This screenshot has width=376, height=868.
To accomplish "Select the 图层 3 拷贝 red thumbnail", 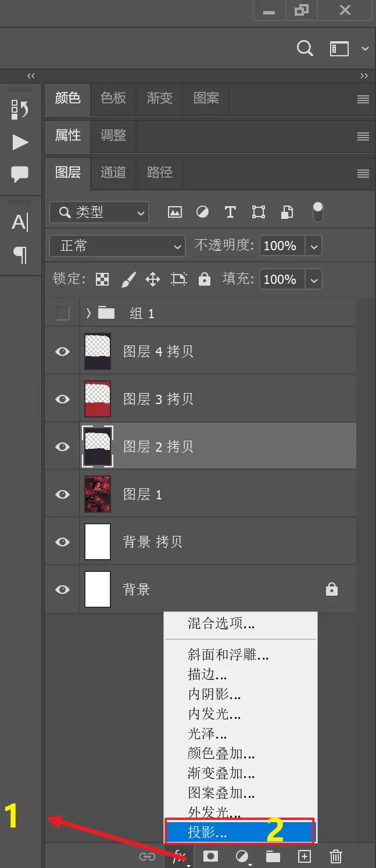I will pyautogui.click(x=98, y=399).
